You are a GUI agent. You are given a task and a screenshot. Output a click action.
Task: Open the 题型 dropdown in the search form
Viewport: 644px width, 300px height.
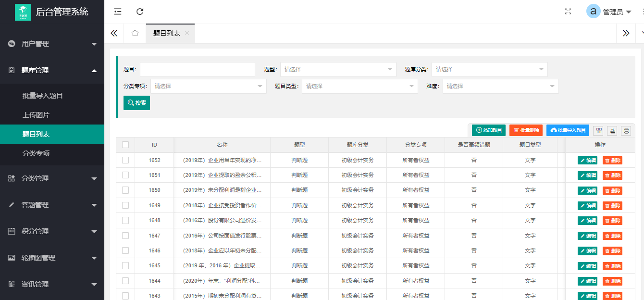coord(338,69)
